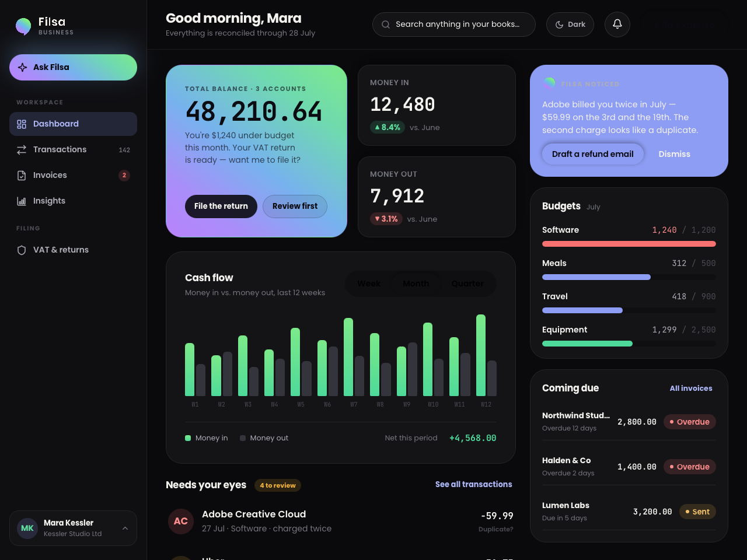Click the notification bell icon
747x560 pixels.
pyautogui.click(x=617, y=24)
